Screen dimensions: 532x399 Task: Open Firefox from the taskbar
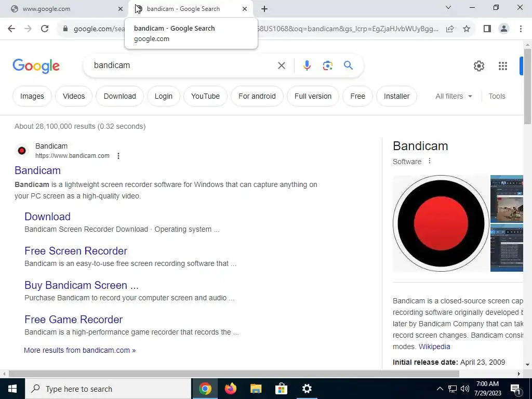pos(231,389)
